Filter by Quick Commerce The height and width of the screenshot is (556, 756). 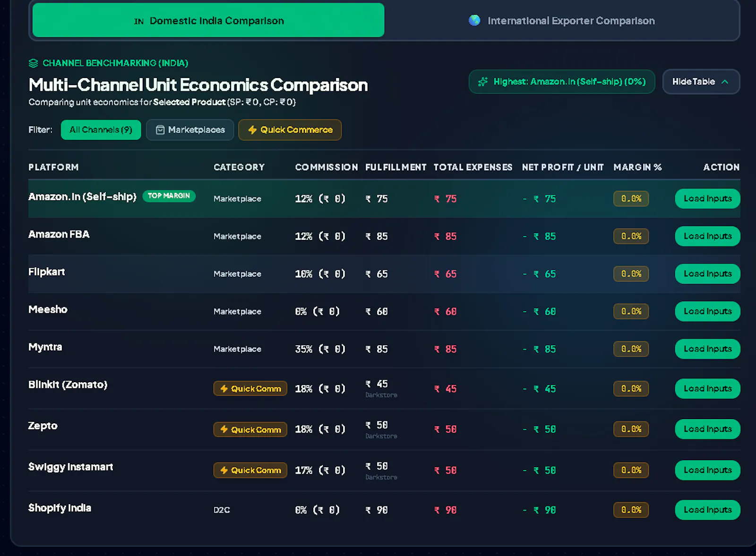click(290, 130)
